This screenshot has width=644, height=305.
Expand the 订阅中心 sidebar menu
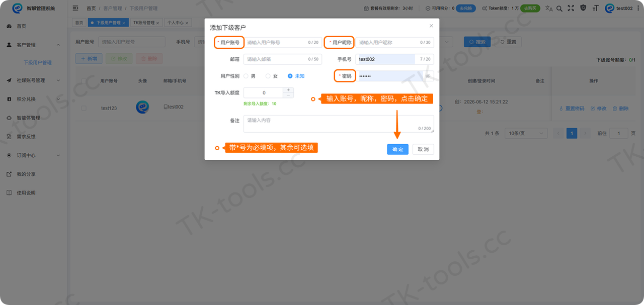(33, 155)
